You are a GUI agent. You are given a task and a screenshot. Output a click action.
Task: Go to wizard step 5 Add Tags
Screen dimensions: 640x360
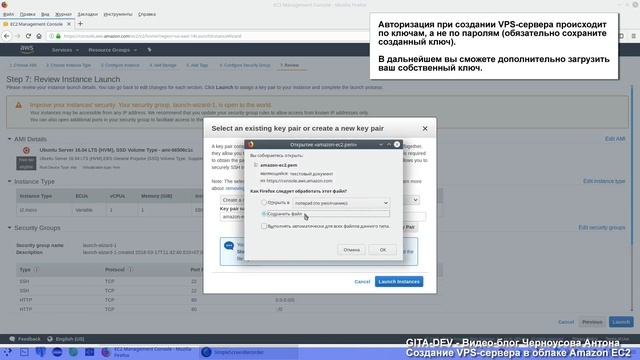coord(197,65)
